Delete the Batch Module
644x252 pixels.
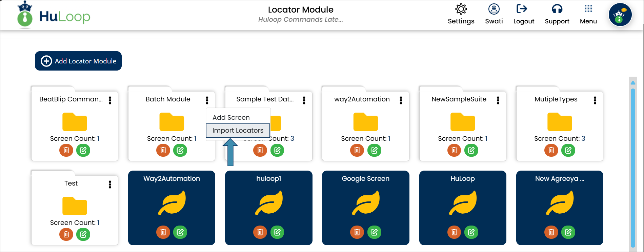pyautogui.click(x=163, y=150)
